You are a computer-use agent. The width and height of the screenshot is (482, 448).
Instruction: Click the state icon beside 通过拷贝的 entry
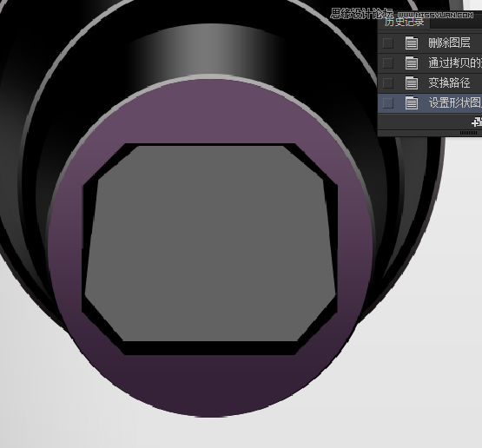click(x=412, y=63)
